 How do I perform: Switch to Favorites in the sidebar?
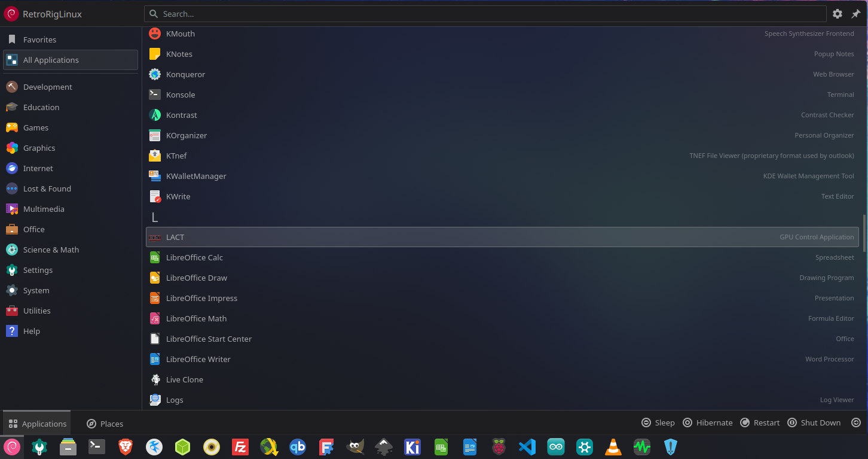[x=39, y=39]
